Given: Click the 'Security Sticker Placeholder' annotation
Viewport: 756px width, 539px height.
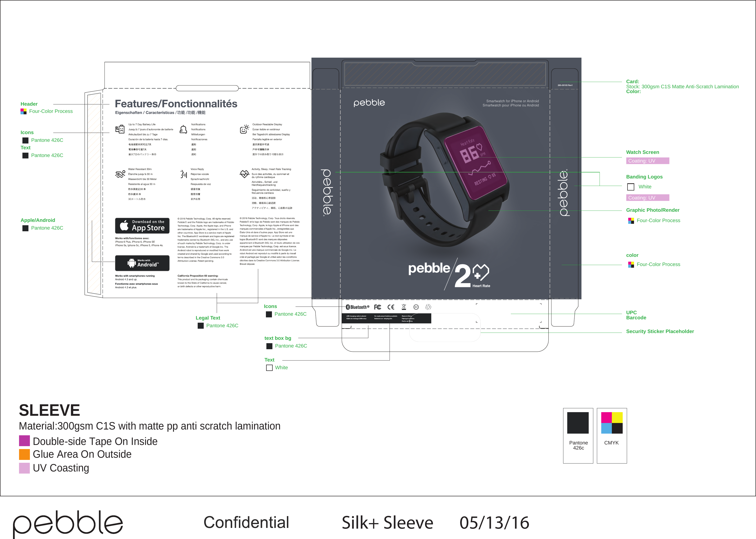Looking at the screenshot, I should [660, 332].
